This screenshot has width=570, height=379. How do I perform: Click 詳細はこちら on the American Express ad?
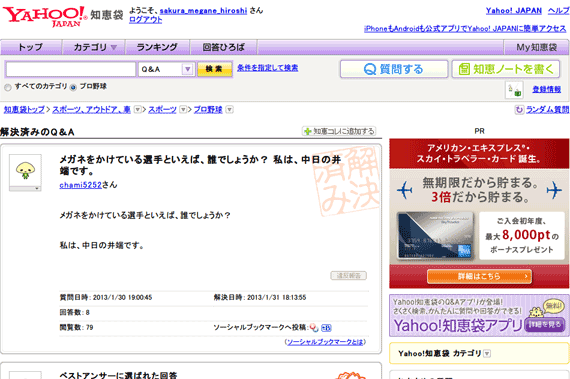click(479, 277)
